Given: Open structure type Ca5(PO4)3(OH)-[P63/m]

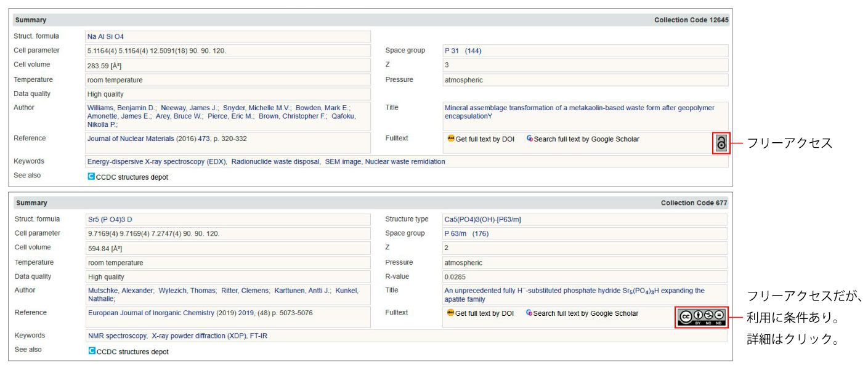Looking at the screenshot, I should point(482,219).
